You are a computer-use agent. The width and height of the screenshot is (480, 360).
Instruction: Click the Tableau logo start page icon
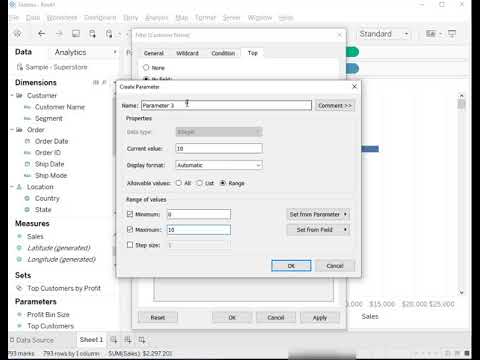coord(18,34)
